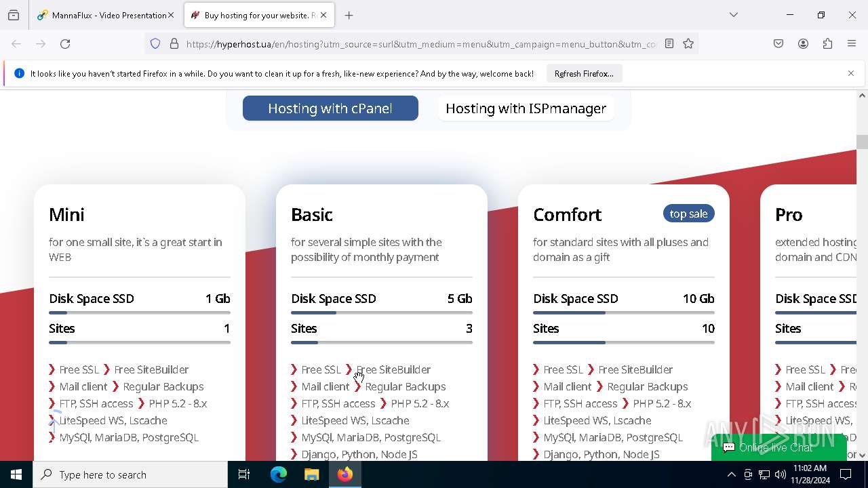Image resolution: width=868 pixels, height=488 pixels.
Task: Open the tracking protection shield icon
Action: point(155,44)
